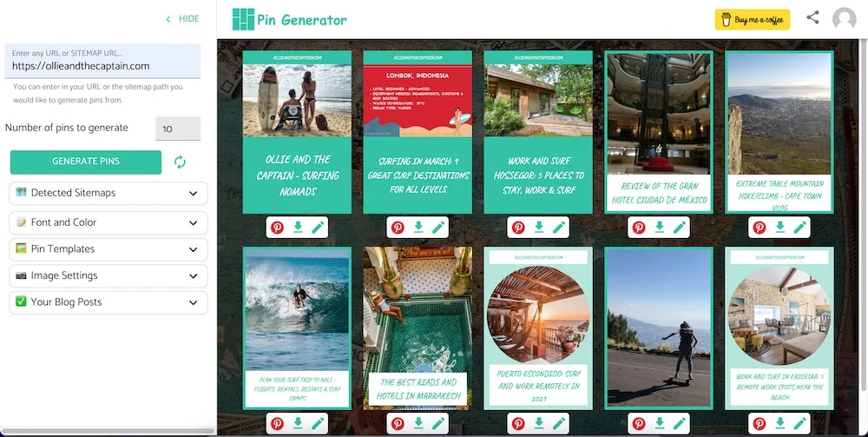The height and width of the screenshot is (437, 868).
Task: Expand the Your Blog Posts section
Action: [x=108, y=302]
